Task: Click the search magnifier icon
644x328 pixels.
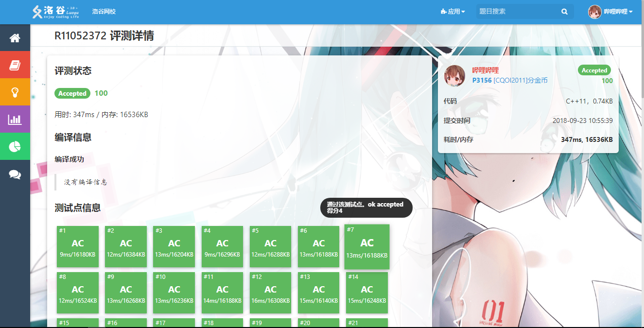Action: 564,12
